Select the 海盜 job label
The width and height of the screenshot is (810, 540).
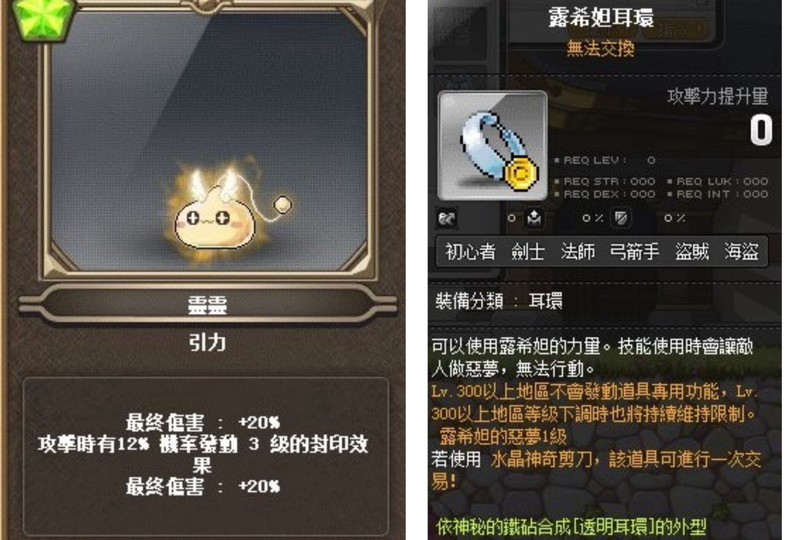point(741,252)
